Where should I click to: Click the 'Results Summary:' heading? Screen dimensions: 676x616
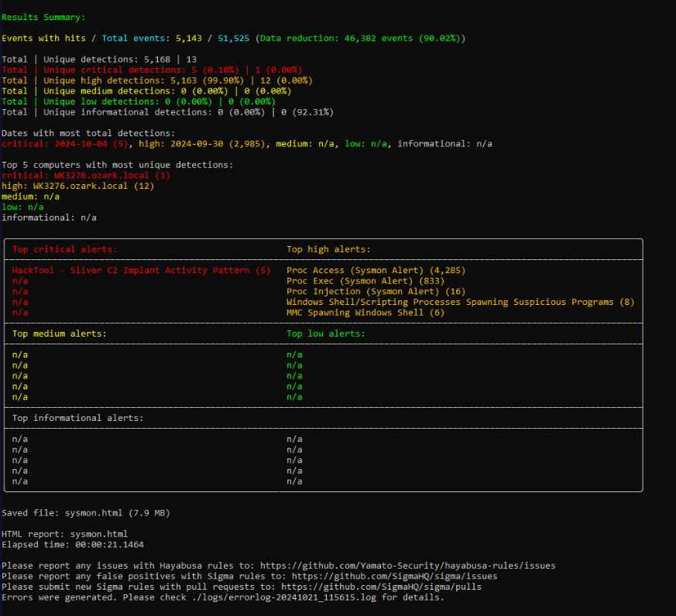(x=44, y=17)
